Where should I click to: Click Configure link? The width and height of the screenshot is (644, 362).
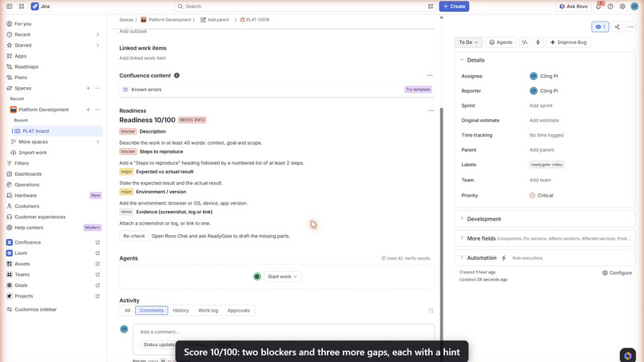pyautogui.click(x=617, y=272)
